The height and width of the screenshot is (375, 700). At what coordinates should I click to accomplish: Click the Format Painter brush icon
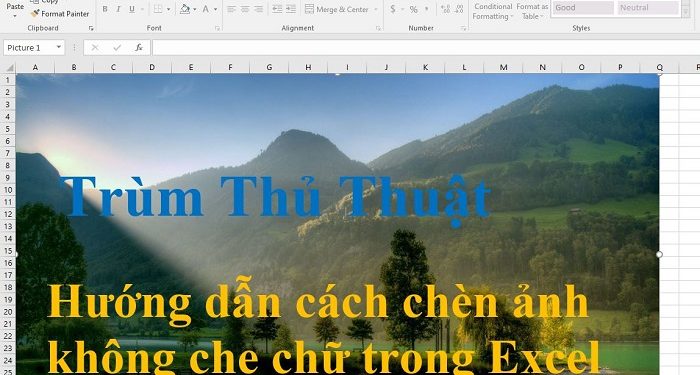pyautogui.click(x=35, y=13)
